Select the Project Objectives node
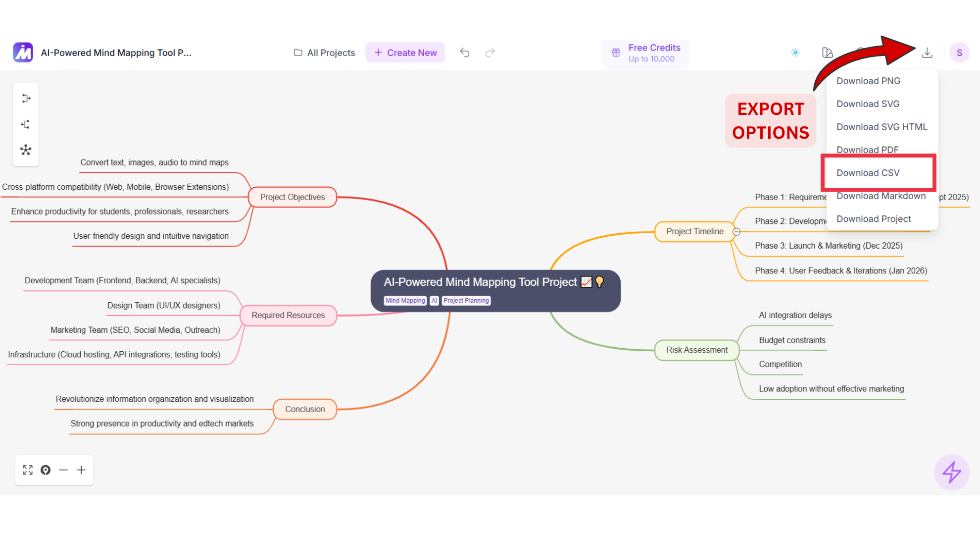980x535 pixels. pos(293,197)
